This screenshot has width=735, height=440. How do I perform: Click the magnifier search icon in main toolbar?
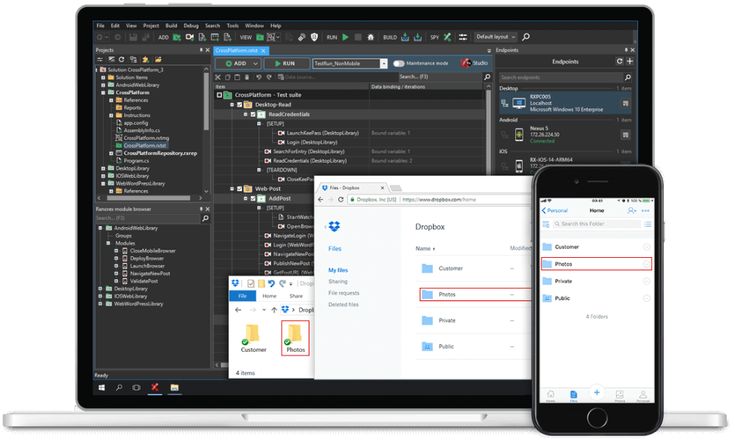tap(526, 37)
